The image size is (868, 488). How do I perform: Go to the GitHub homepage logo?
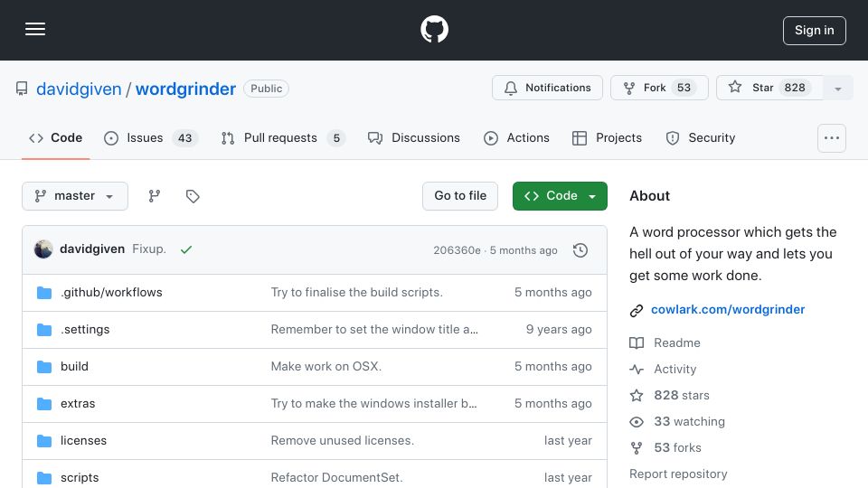[x=434, y=29]
